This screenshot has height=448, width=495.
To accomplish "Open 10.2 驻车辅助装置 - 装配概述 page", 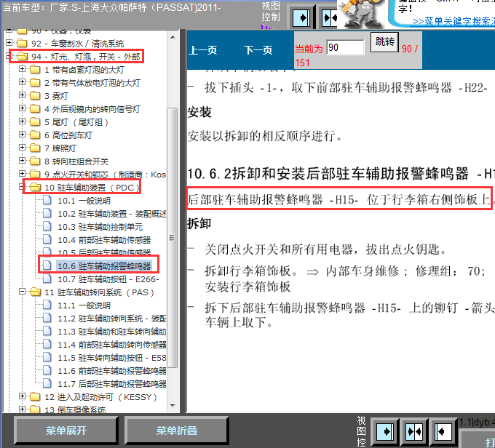I will click(x=112, y=214).
